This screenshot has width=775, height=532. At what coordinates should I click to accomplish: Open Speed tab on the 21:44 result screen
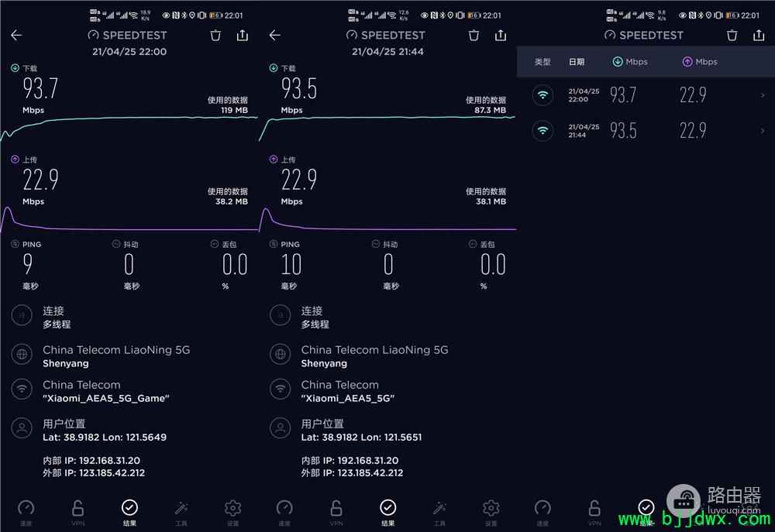point(284,512)
